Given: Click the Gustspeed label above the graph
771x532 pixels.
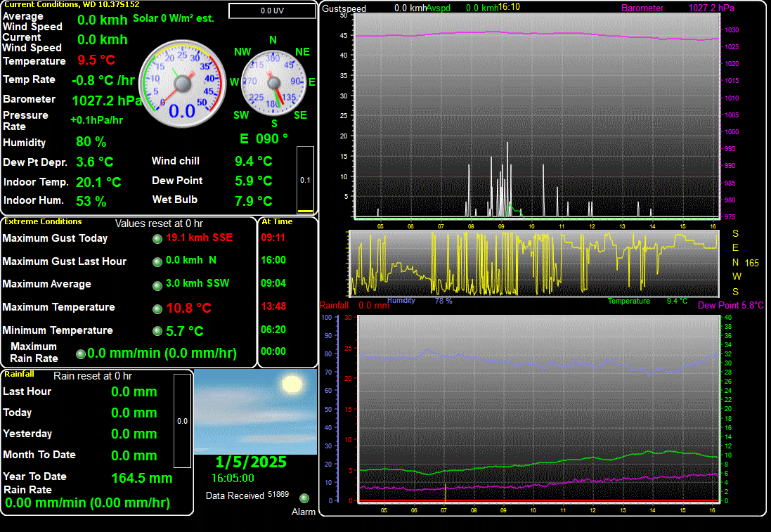Looking at the screenshot, I should 344,8.
